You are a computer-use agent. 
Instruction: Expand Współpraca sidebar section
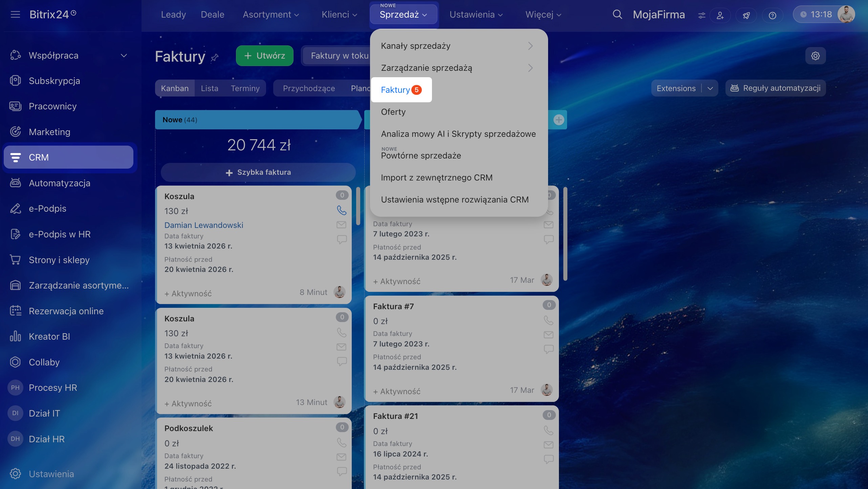coord(124,56)
